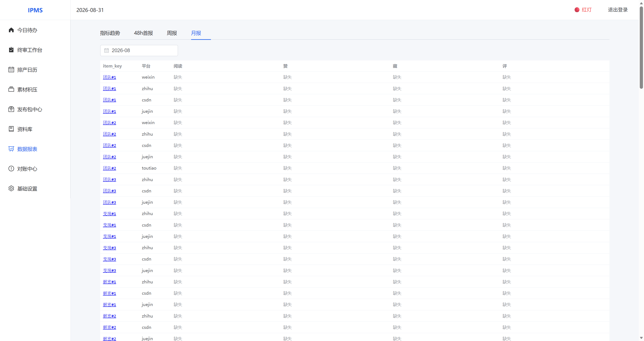644x341 pixels.
Task: Open 解密#1 link in the csdn row
Action: [x=110, y=293]
